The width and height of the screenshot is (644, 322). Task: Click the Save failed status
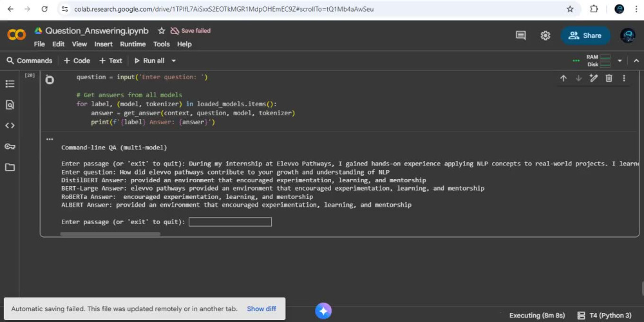(191, 31)
